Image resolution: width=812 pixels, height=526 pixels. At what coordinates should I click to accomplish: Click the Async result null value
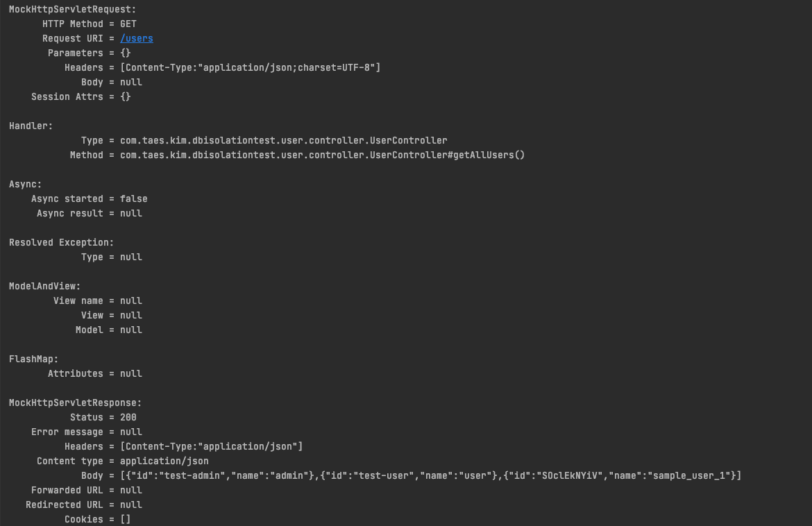131,213
